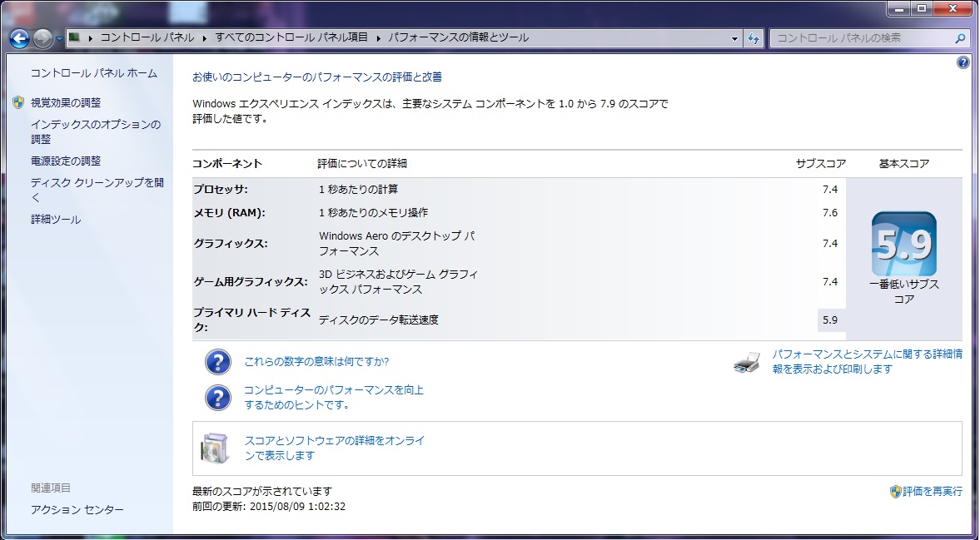Close the control panel window
This screenshot has height=540, width=980.
953,9
